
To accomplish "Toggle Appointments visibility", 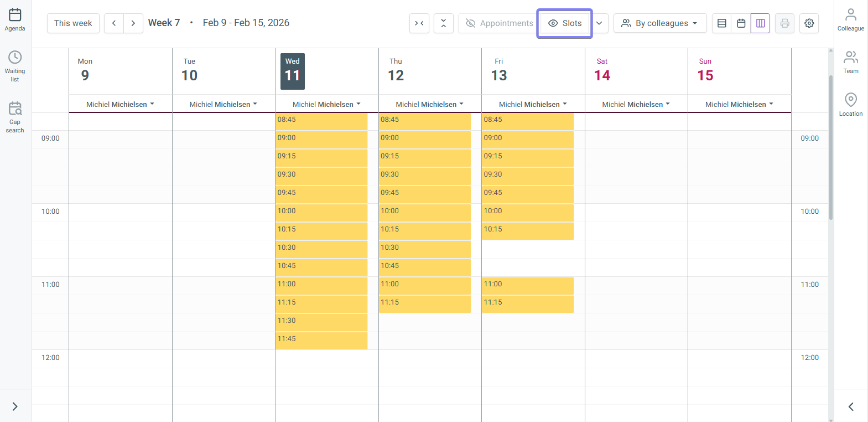I will coord(499,23).
